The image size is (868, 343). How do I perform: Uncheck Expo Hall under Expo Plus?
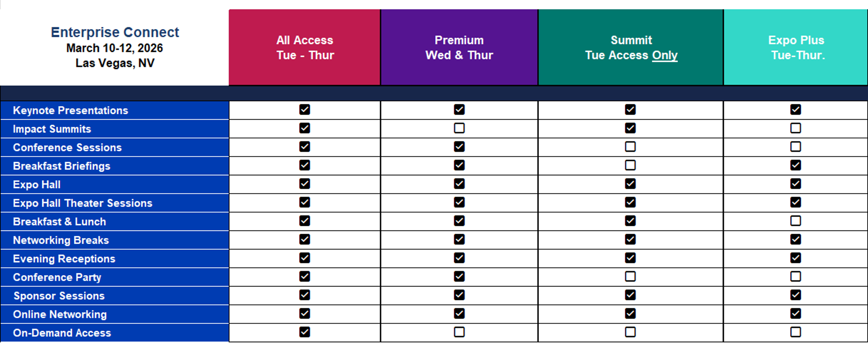coord(795,184)
